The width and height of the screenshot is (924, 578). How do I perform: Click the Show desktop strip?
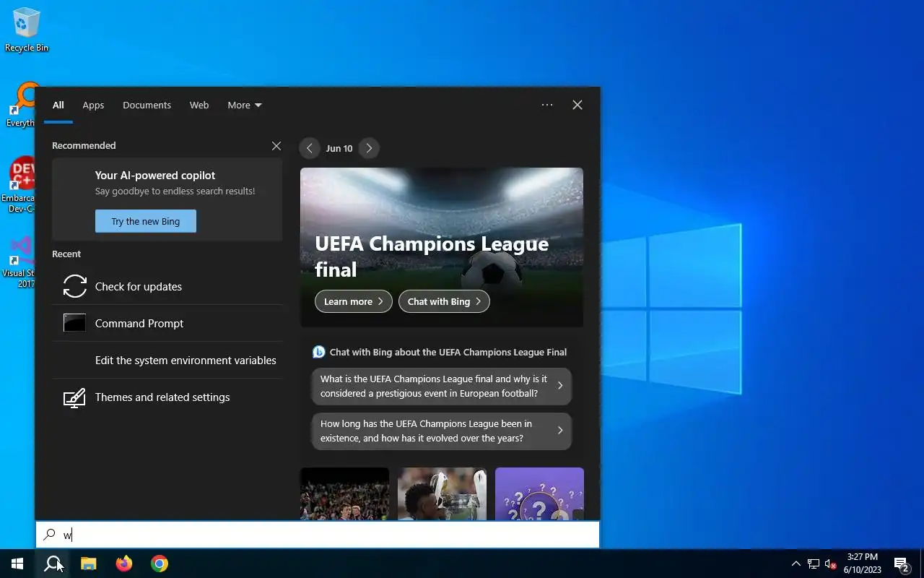[922, 564]
